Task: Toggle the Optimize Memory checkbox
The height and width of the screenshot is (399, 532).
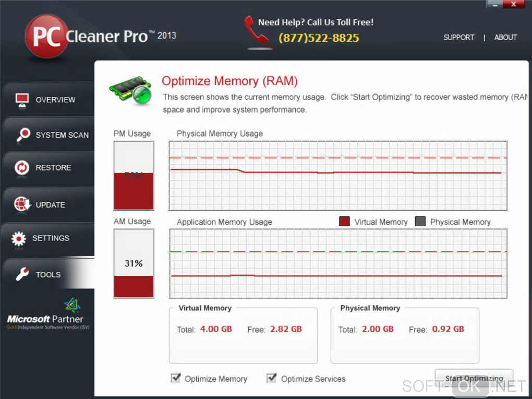Action: [176, 378]
